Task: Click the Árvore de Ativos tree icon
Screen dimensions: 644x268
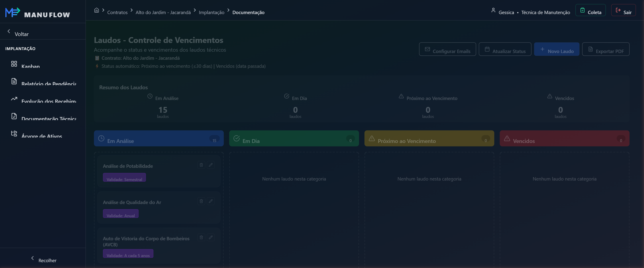Action: tap(14, 134)
